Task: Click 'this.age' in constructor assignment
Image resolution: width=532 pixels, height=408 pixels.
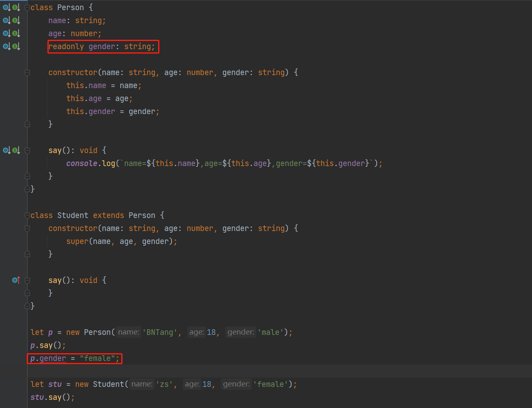Action: click(84, 98)
